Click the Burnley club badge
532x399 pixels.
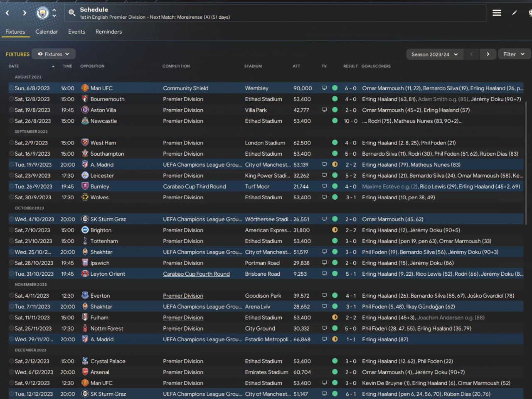pyautogui.click(x=85, y=186)
